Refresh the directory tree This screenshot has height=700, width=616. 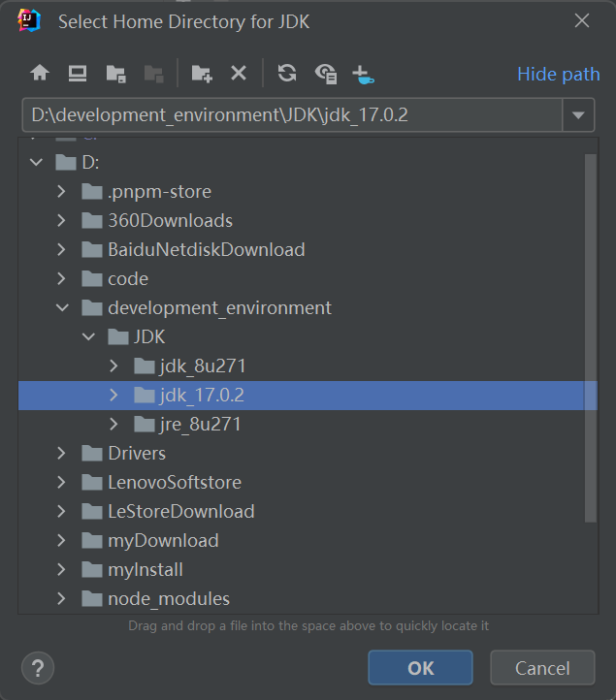tap(287, 74)
